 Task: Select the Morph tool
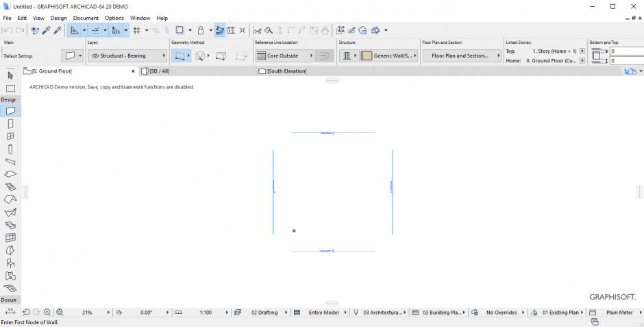click(x=10, y=250)
